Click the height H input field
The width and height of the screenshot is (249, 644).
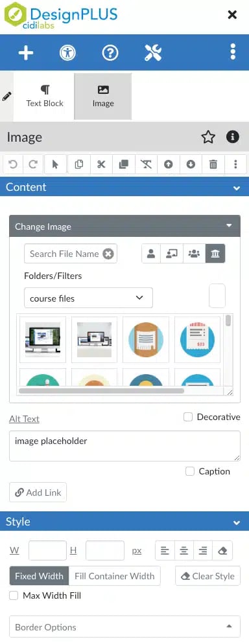(105, 551)
